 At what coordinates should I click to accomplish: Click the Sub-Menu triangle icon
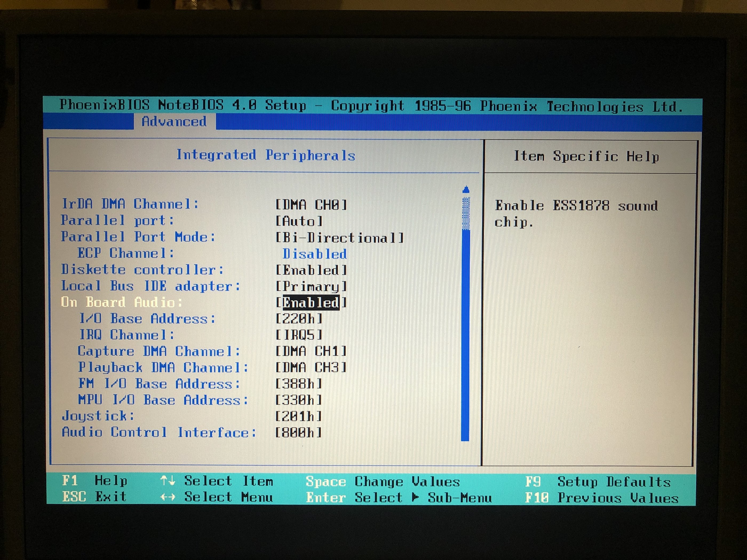tap(416, 497)
